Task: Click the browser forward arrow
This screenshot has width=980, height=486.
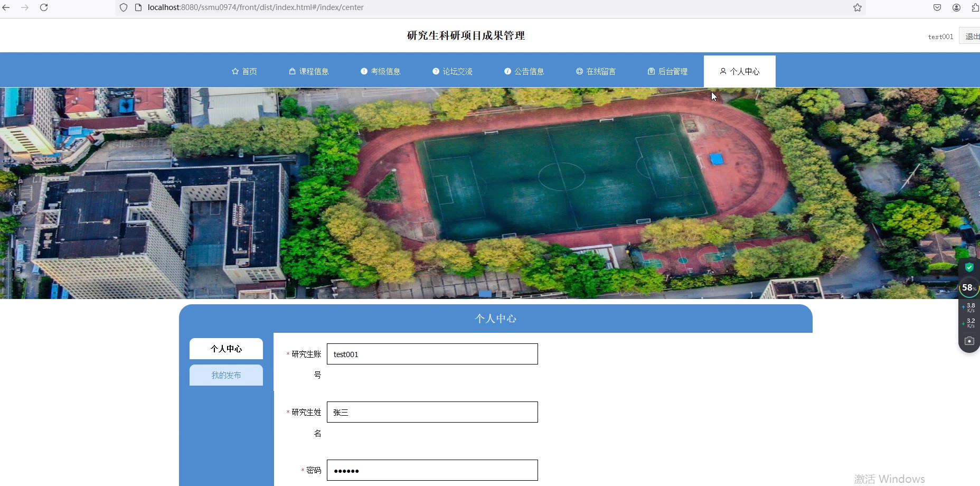Action: coord(25,7)
